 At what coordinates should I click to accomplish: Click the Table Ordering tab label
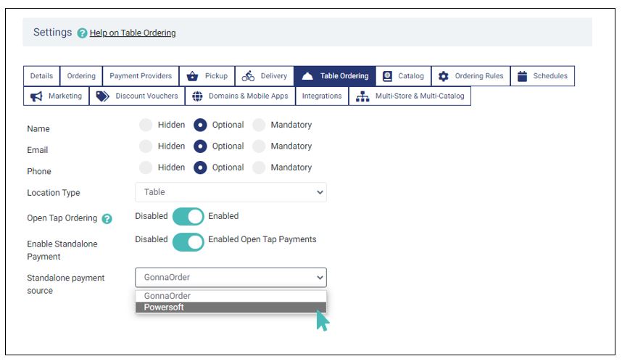pos(344,76)
